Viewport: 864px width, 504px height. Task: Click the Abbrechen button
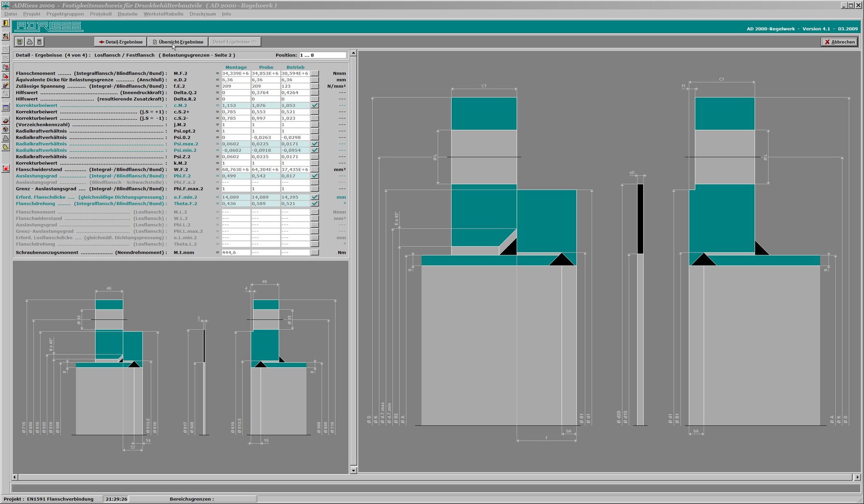pyautogui.click(x=839, y=42)
